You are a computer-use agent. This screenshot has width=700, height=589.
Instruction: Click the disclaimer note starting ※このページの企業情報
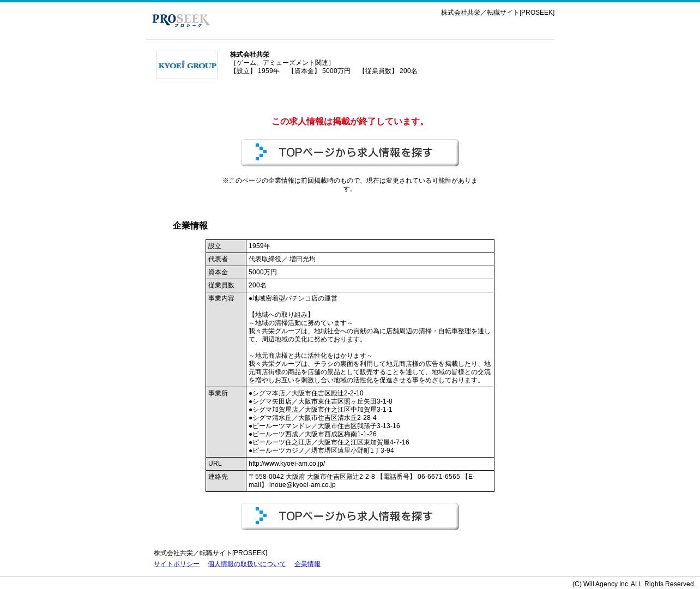coord(350,185)
